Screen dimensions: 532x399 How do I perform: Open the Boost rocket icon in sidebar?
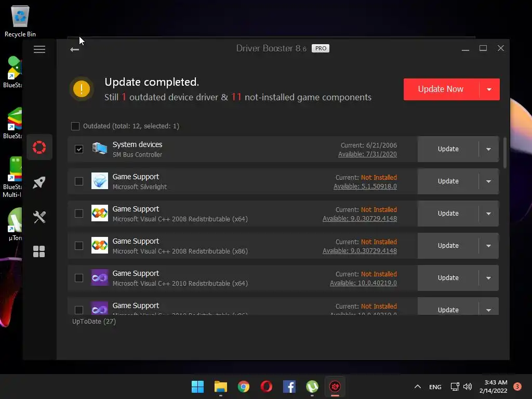coord(39,182)
